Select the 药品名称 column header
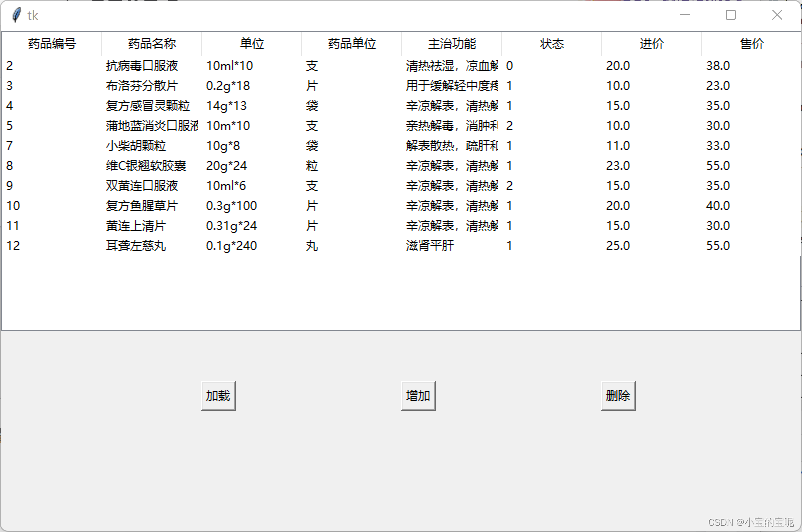 151,44
